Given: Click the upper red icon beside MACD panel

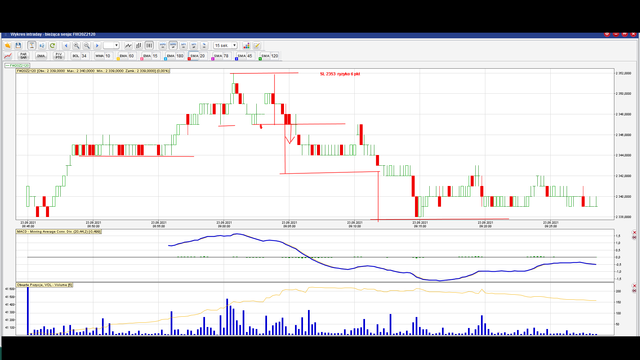Looking at the screenshot, I should [x=634, y=233].
